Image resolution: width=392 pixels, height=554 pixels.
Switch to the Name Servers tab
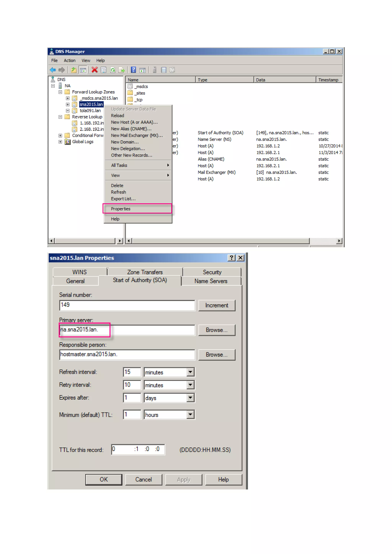point(211,281)
